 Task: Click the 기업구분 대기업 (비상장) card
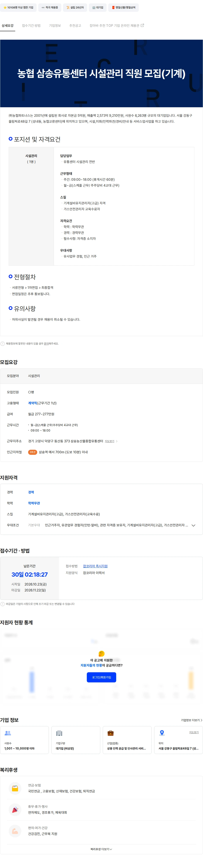tap(76, 740)
